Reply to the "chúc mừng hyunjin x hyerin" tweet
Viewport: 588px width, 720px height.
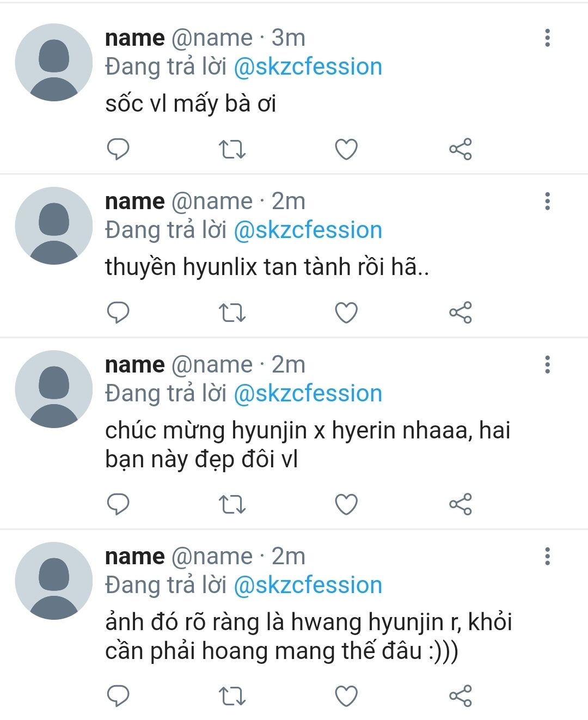click(118, 504)
